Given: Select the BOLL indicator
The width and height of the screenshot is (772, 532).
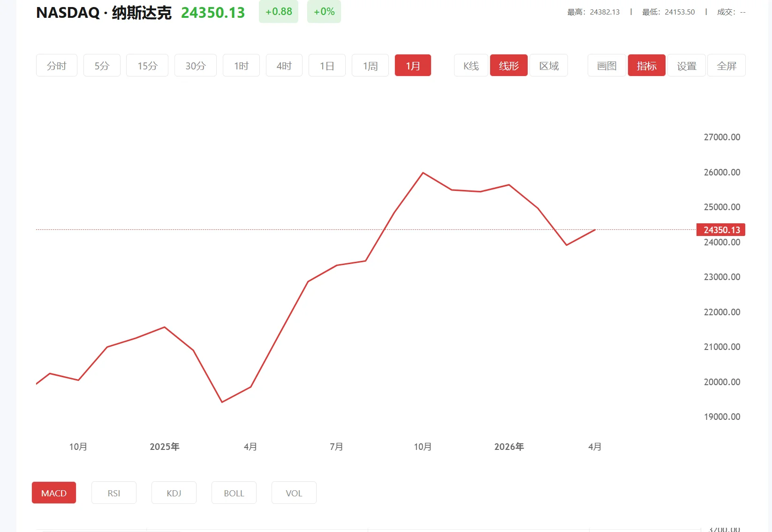Looking at the screenshot, I should pos(234,493).
